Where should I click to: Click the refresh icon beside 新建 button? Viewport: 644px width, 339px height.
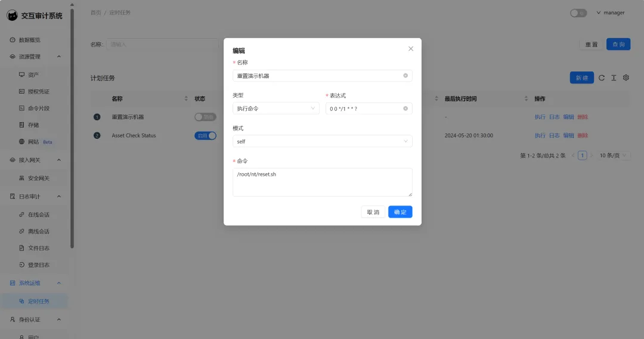tap(602, 78)
